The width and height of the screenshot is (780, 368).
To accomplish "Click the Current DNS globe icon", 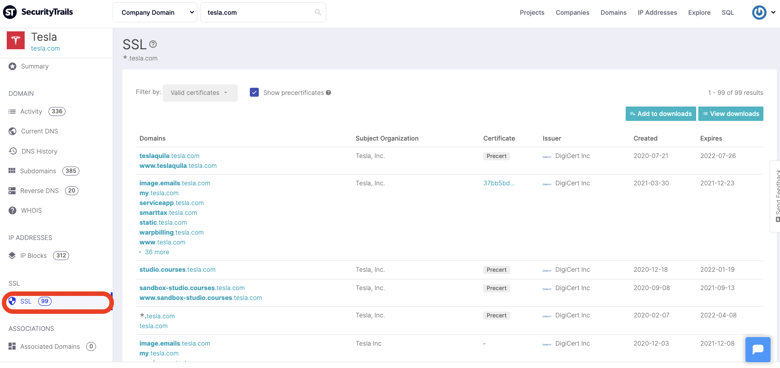I will click(12, 131).
